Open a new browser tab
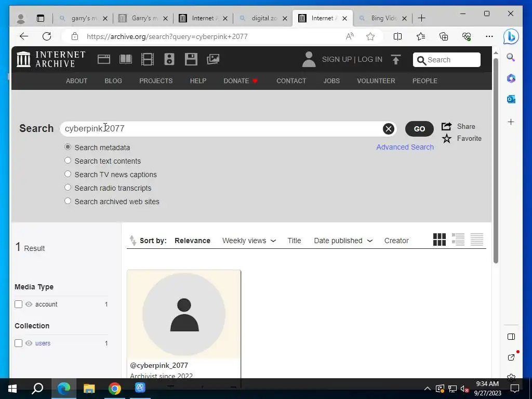532x399 pixels. pos(421,18)
